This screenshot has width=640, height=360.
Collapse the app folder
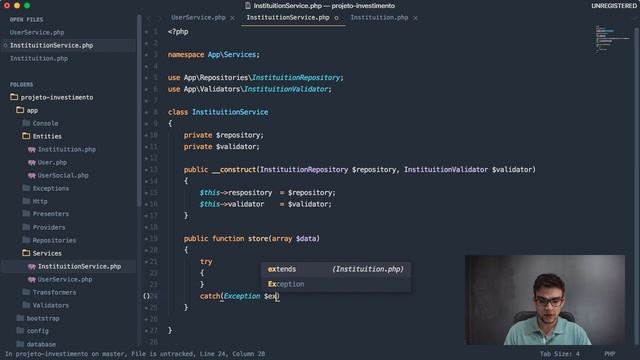click(x=20, y=110)
